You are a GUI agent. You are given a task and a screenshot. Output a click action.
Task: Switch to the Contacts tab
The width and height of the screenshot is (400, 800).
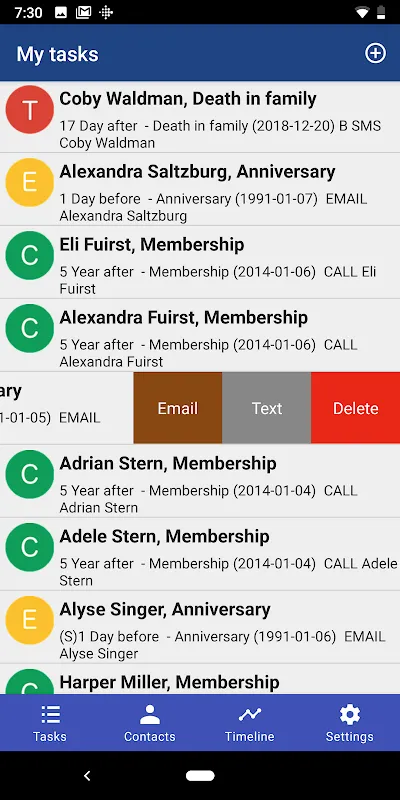tap(149, 722)
